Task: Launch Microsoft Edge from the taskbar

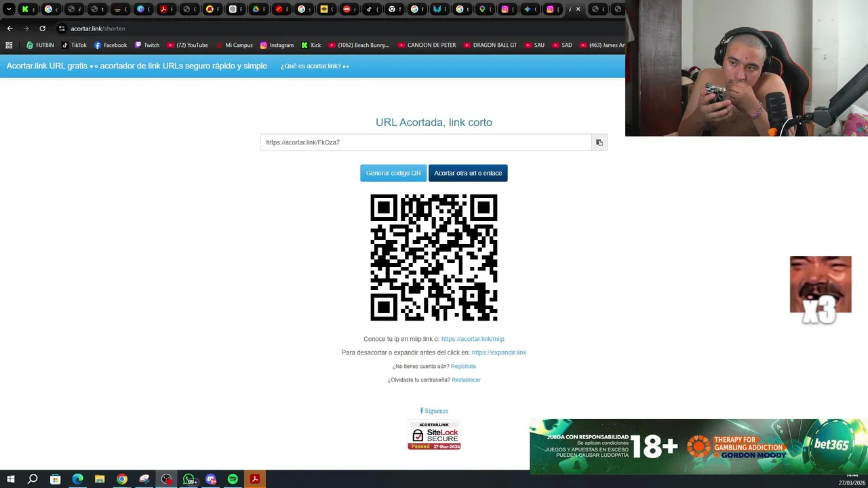Action: pyautogui.click(x=77, y=479)
